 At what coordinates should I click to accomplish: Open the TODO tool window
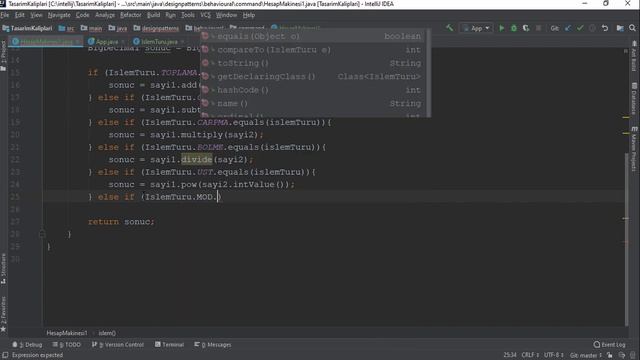67,344
